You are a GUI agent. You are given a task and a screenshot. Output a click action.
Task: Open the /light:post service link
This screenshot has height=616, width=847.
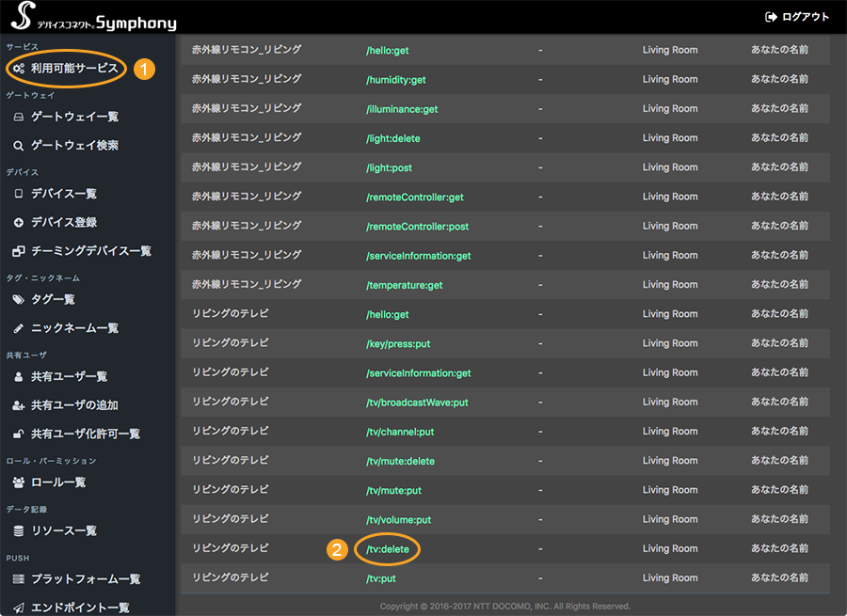389,168
